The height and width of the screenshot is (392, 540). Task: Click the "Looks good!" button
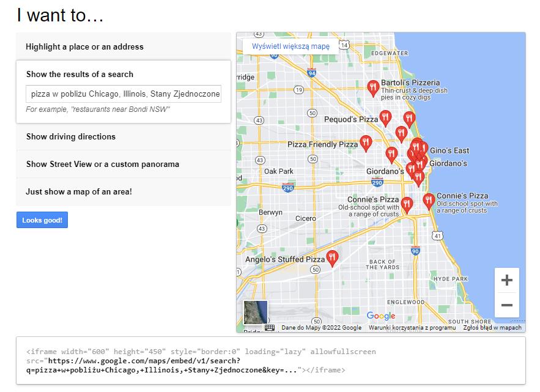coord(42,220)
